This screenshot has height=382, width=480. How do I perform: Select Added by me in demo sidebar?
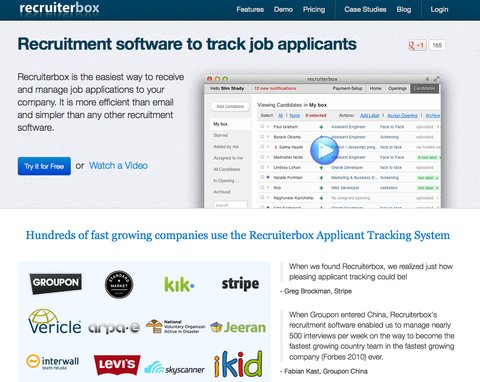(226, 147)
